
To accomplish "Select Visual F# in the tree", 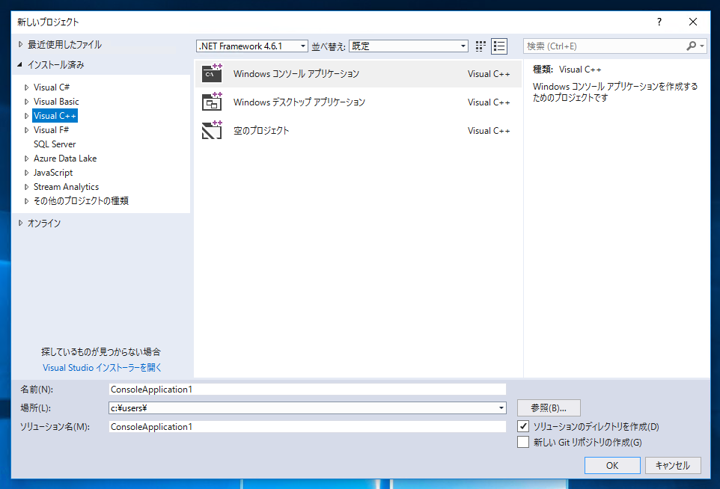I will 51,130.
